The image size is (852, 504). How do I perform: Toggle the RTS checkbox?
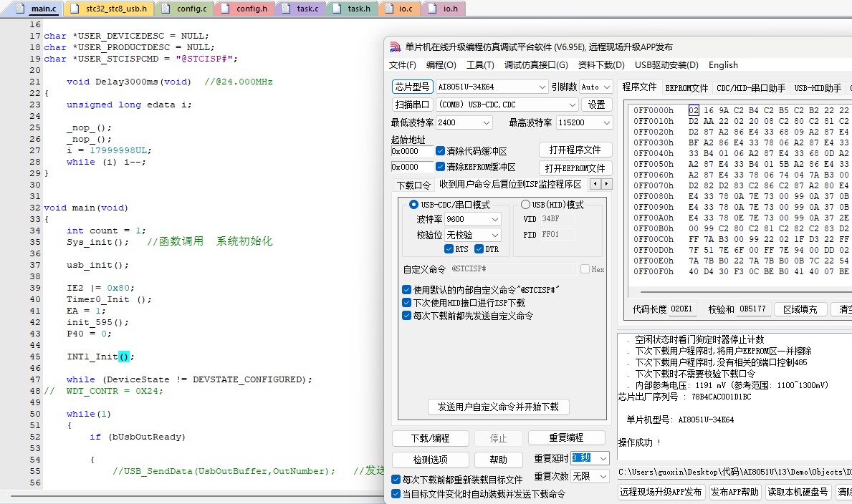(x=449, y=249)
